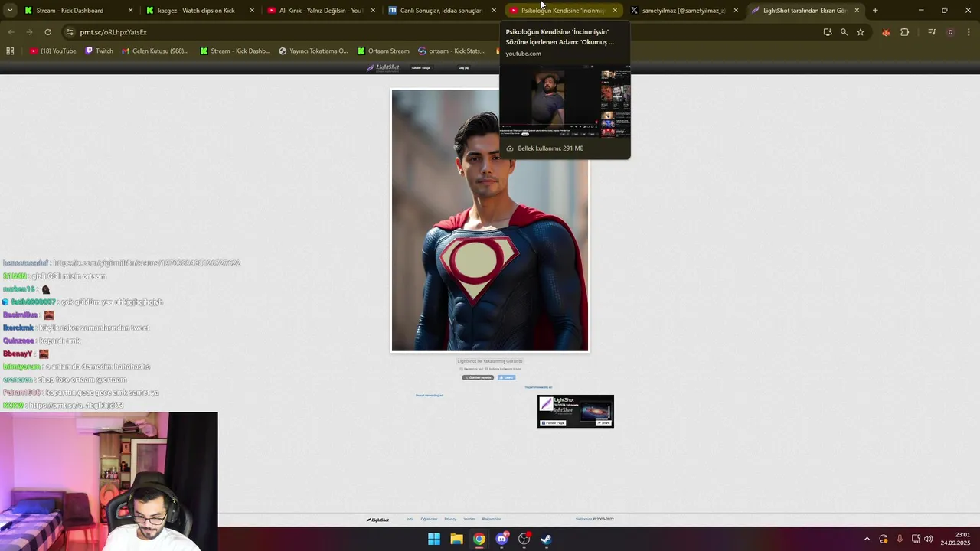The image size is (980, 551).
Task: Open the Chrome profile avatar
Action: [950, 32]
